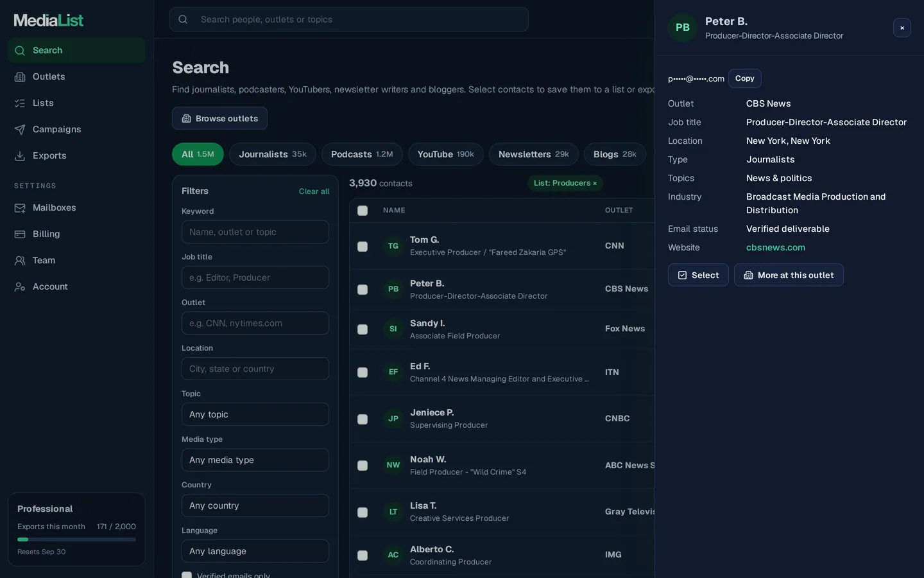Image resolution: width=924 pixels, height=578 pixels.
Task: Open the Any country dropdown
Action: click(255, 505)
